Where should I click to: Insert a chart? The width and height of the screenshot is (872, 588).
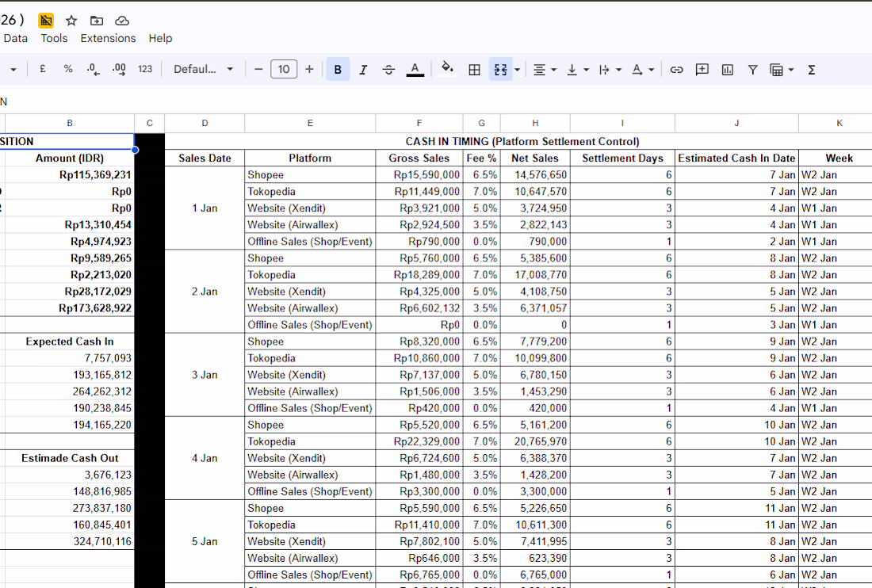click(728, 70)
